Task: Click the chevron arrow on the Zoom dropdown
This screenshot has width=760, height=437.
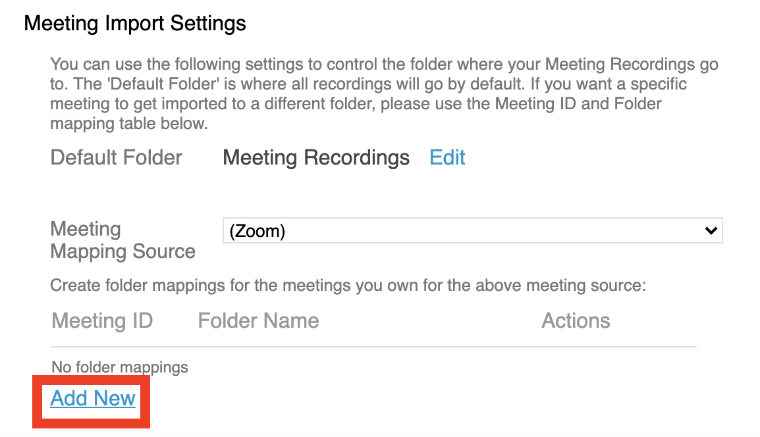Action: [x=711, y=230]
